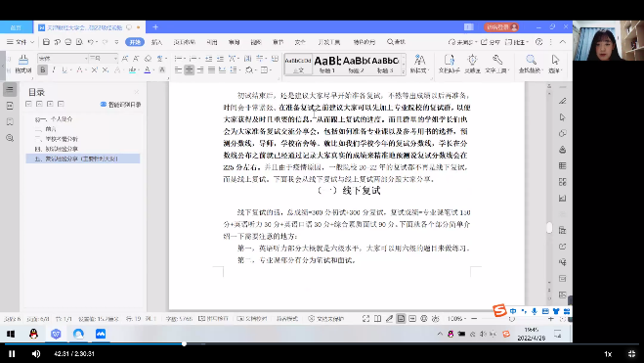This screenshot has width=644, height=363.
Task: Select last outline item in 目录 panel
Action: pyautogui.click(x=83, y=159)
